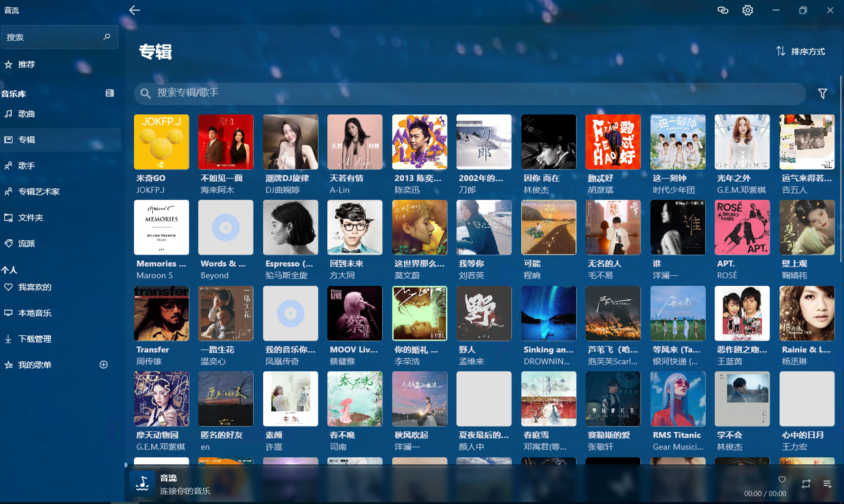
Task: Open the album filter funnel icon
Action: click(x=822, y=93)
